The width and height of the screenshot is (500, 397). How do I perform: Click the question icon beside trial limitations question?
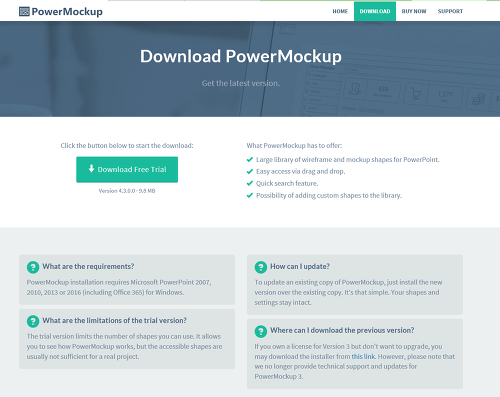pyautogui.click(x=33, y=321)
